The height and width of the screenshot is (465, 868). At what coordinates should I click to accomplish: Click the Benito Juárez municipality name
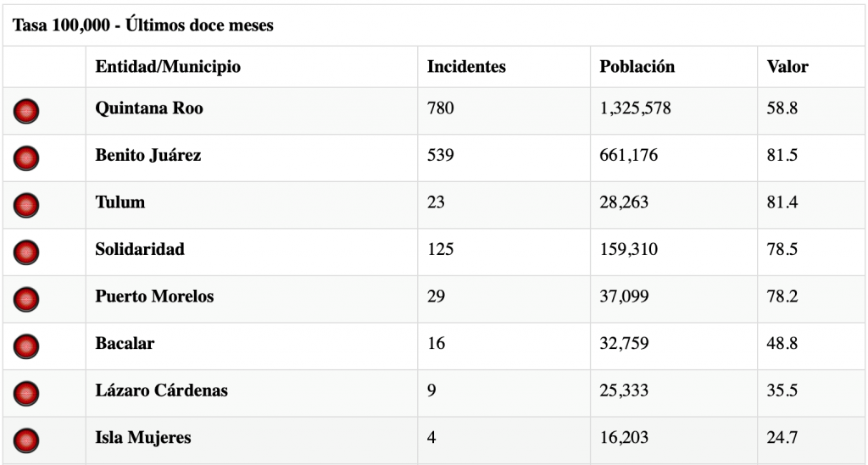[x=148, y=156]
